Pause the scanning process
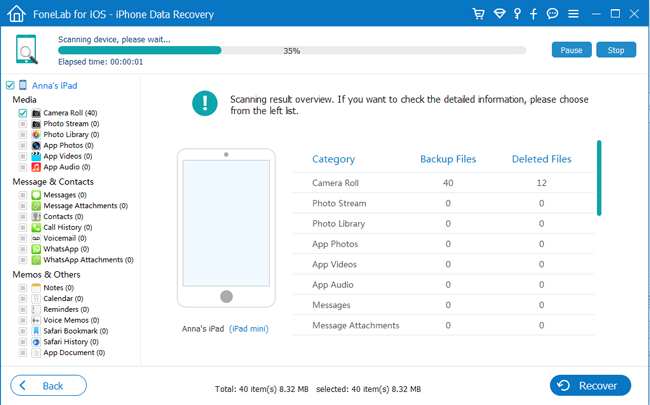The height and width of the screenshot is (405, 650). click(x=571, y=50)
